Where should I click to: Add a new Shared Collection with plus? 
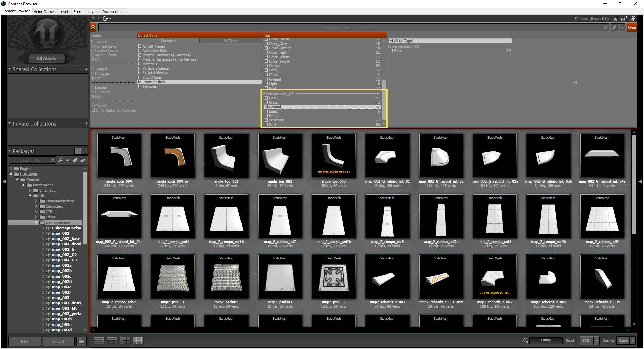pyautogui.click(x=86, y=69)
